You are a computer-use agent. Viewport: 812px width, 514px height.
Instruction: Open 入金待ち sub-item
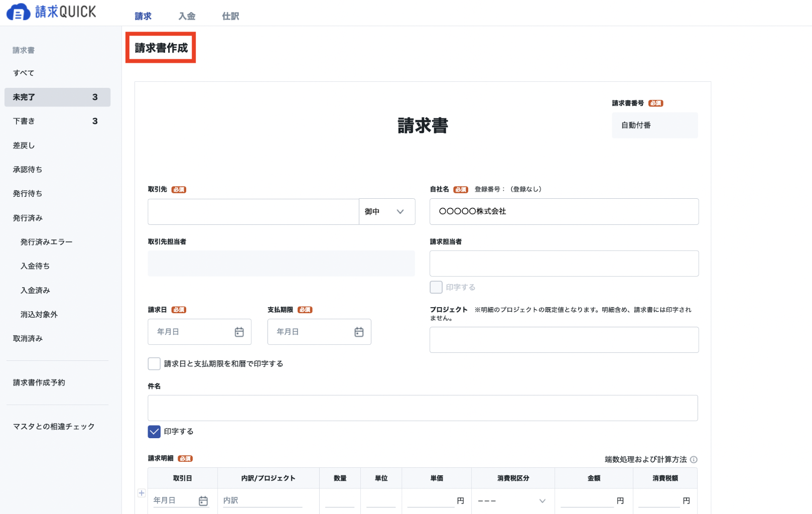[x=35, y=266]
